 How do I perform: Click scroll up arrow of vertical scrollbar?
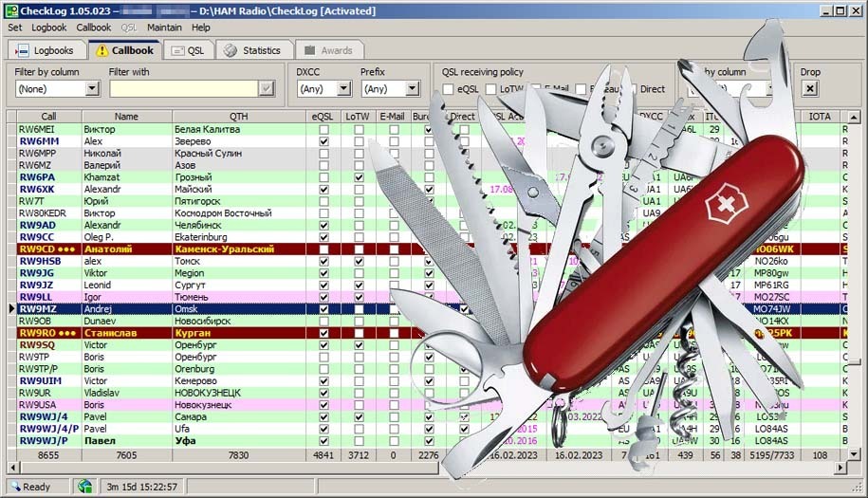854,117
